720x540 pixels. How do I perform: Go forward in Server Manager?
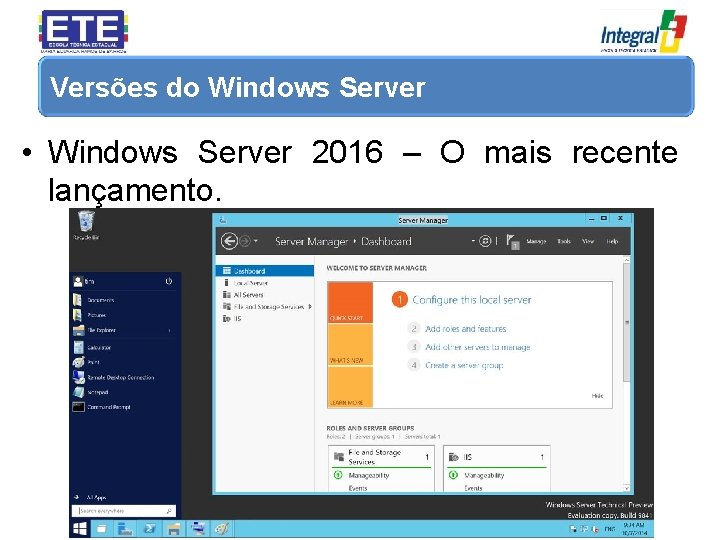point(245,241)
